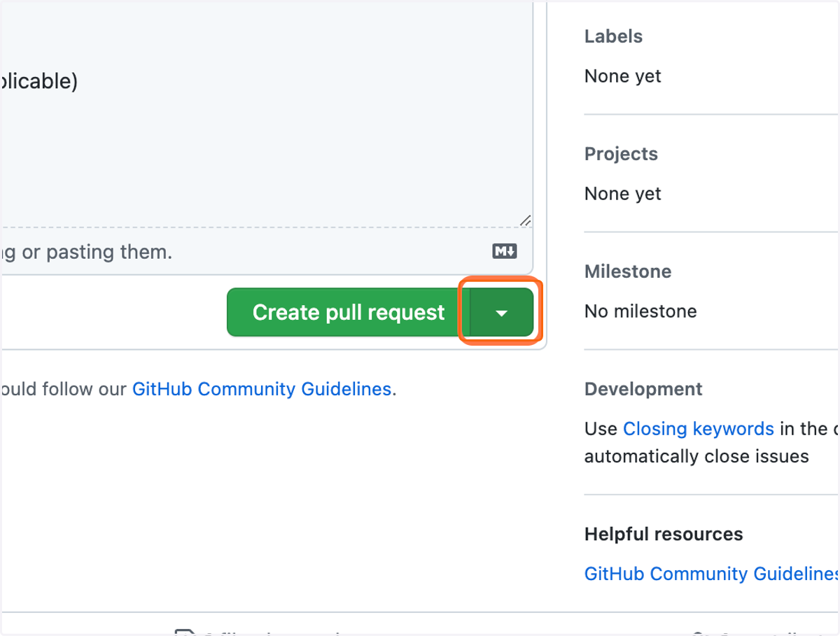Screen dimensions: 840x636
Task: Click the "None yet" text under Labels
Action: 623,76
